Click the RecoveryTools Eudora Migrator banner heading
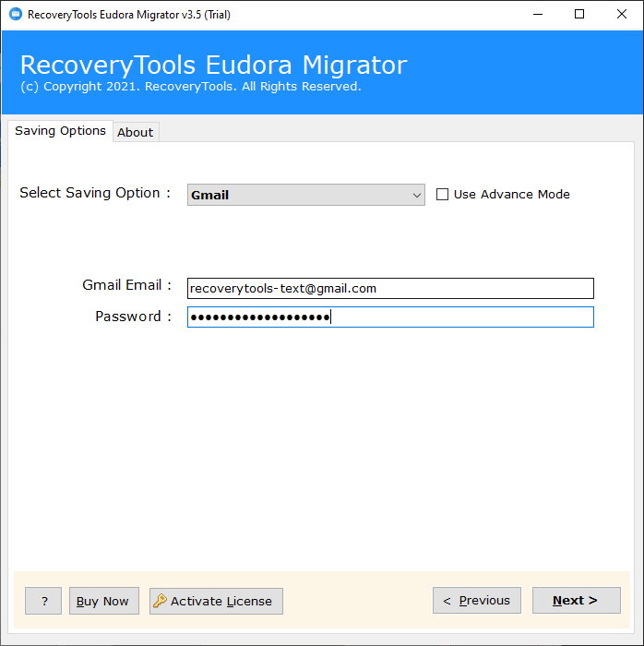The width and height of the screenshot is (644, 646). 214,65
